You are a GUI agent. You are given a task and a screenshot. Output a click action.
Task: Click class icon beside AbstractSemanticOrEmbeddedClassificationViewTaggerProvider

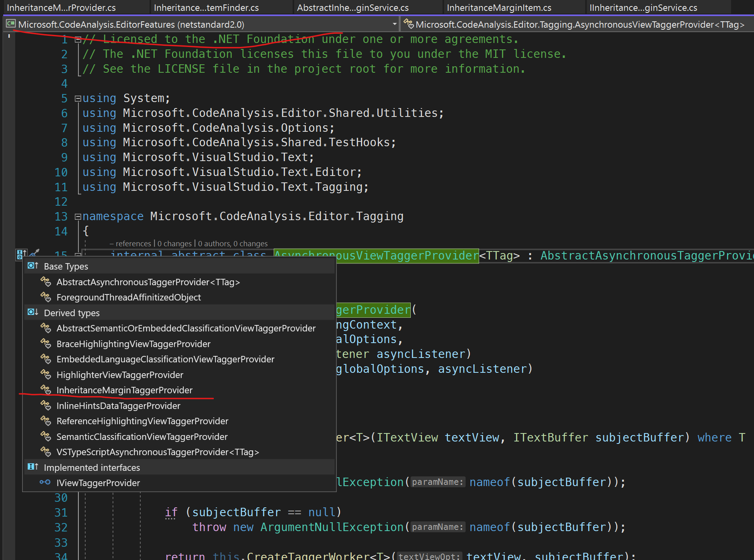pos(45,328)
